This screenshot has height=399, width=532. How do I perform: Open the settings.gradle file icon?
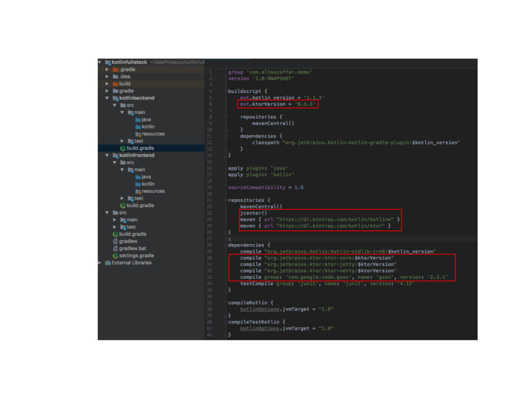[115, 256]
